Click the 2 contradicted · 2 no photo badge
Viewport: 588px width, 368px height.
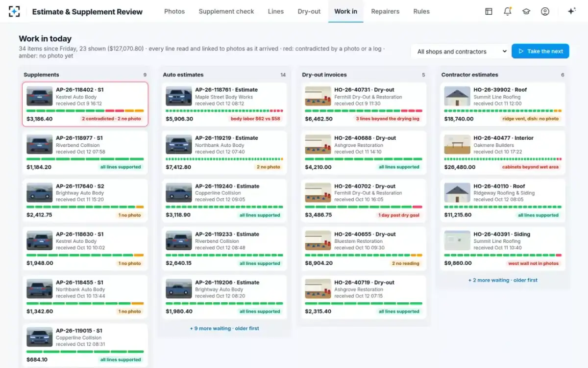[111, 119]
